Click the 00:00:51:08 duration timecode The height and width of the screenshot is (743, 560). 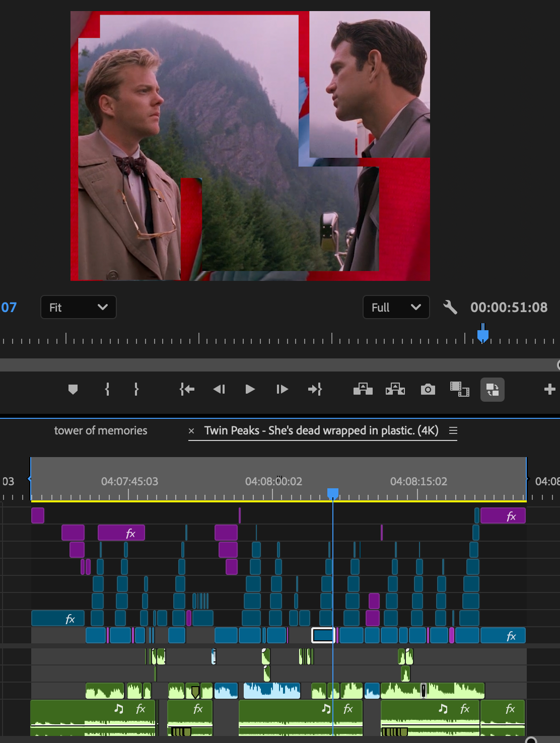tap(509, 307)
